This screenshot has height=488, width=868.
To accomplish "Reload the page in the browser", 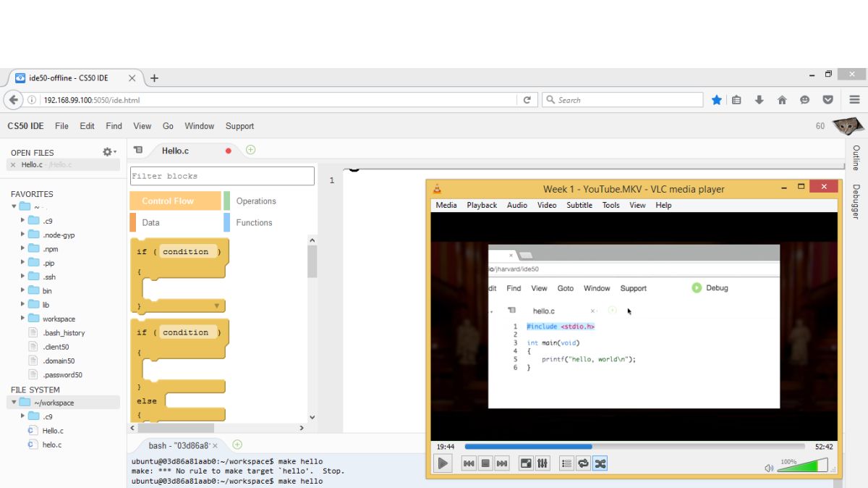I will (527, 100).
